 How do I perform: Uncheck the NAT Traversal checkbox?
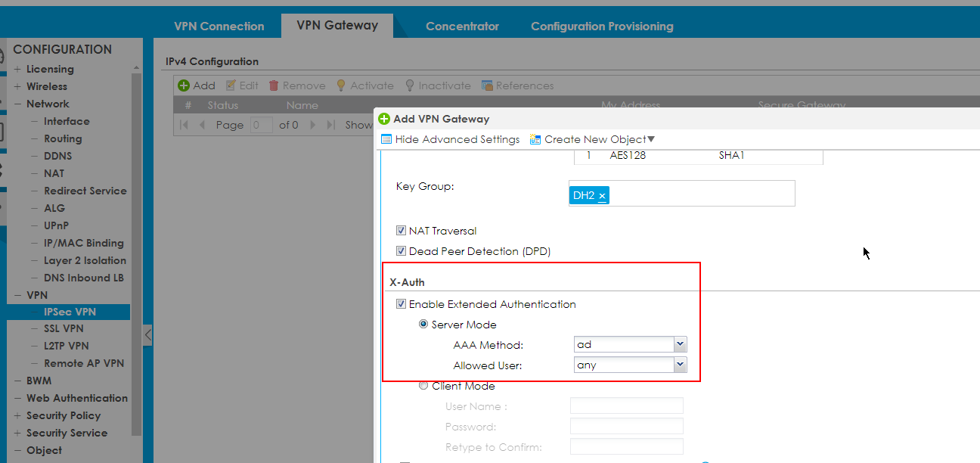402,231
